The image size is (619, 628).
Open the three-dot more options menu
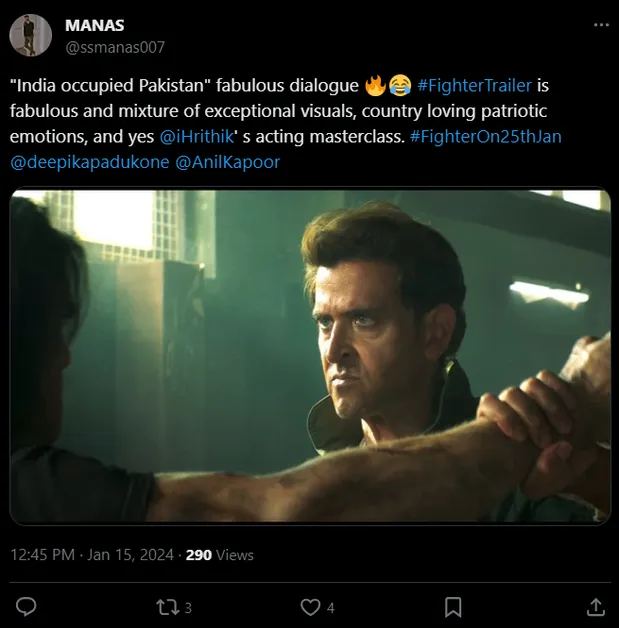(599, 25)
